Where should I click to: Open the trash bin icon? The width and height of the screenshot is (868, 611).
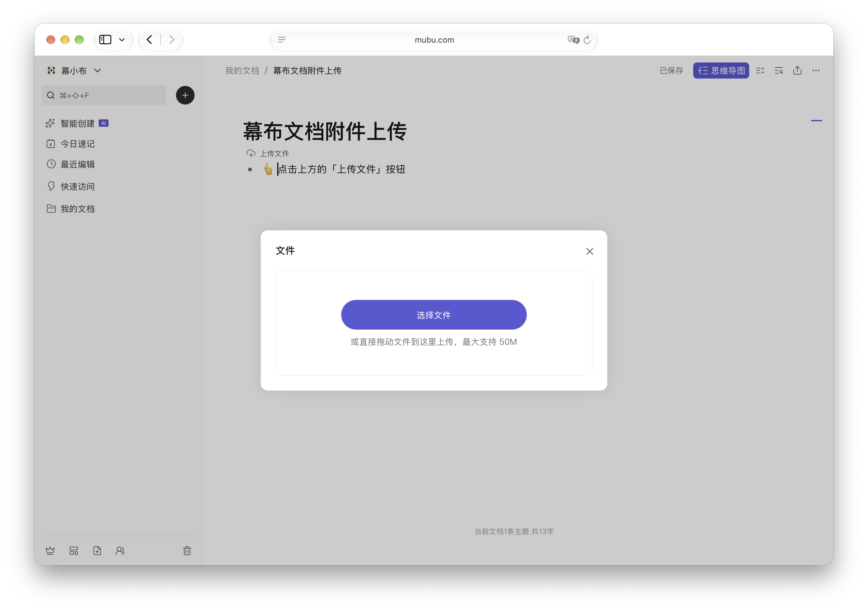tap(187, 551)
